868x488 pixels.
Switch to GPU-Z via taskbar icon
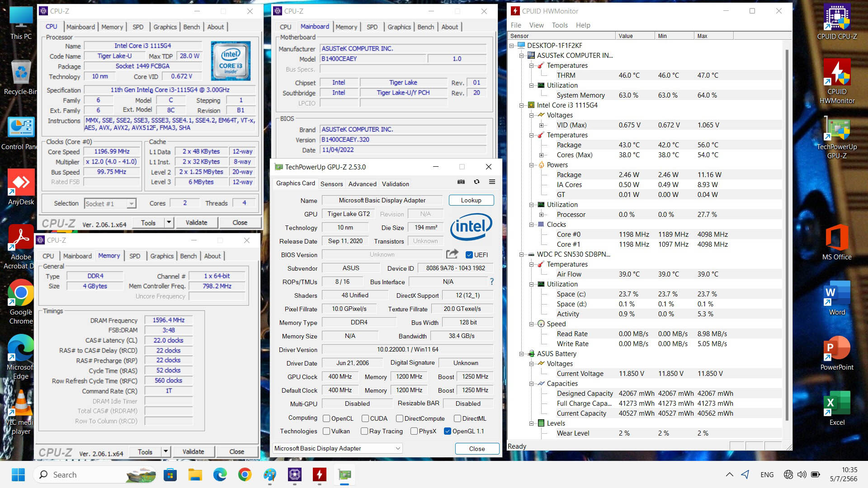(344, 474)
